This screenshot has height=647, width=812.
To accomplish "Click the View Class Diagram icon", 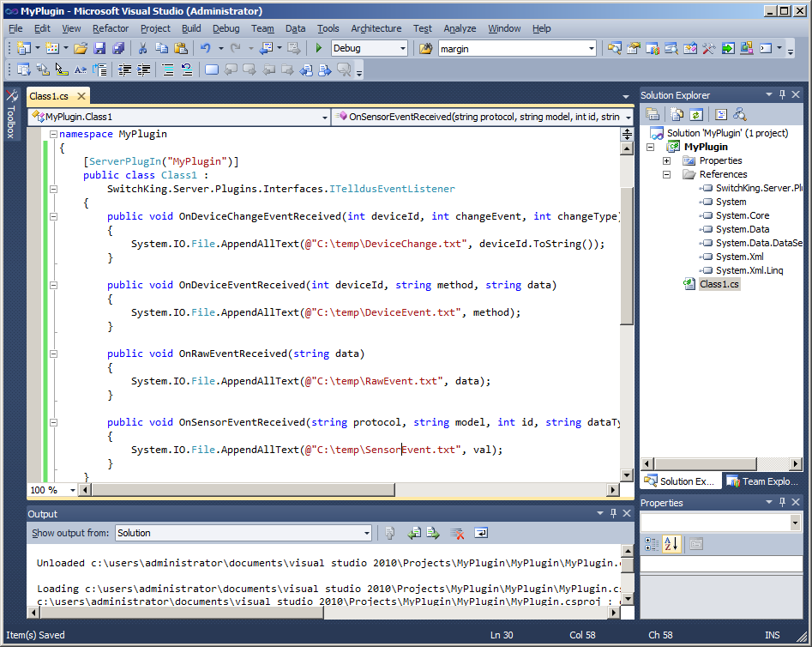I will 739,114.
